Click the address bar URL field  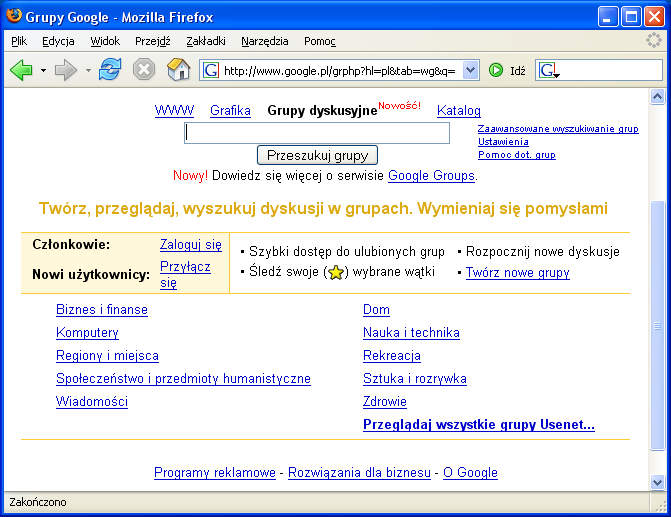[x=341, y=70]
